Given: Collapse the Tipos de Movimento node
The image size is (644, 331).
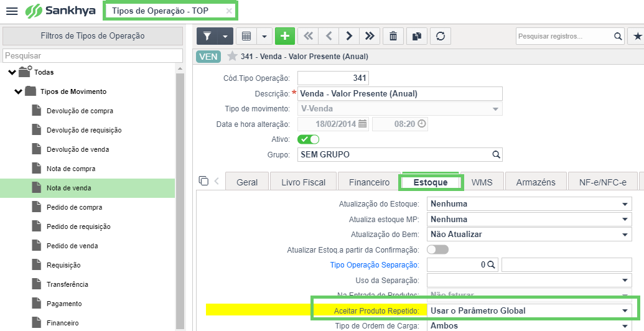Looking at the screenshot, I should [x=18, y=91].
